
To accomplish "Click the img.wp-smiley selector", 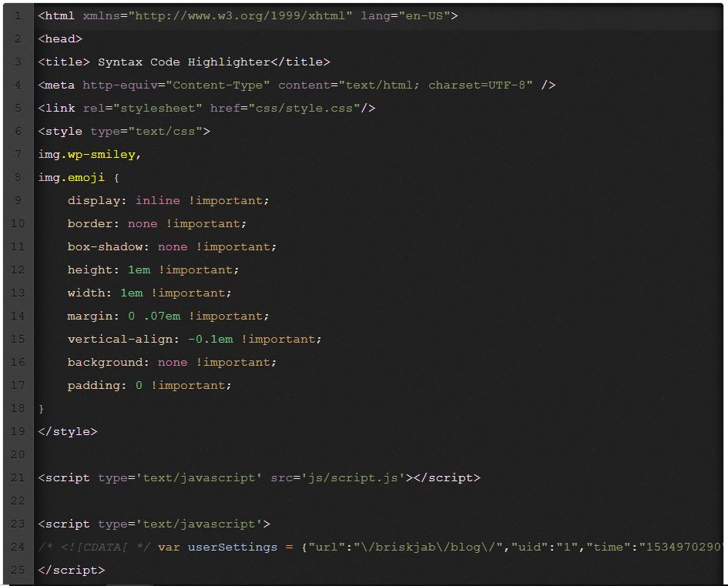I will (87, 155).
